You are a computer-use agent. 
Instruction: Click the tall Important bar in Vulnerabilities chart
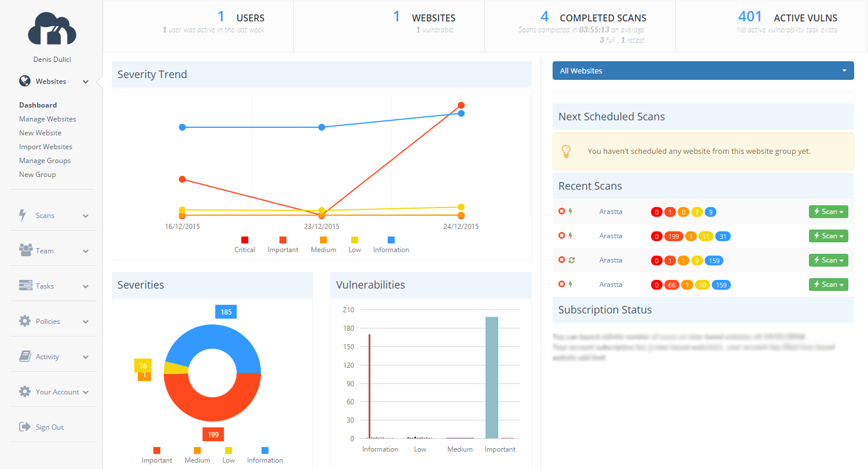[x=492, y=378]
